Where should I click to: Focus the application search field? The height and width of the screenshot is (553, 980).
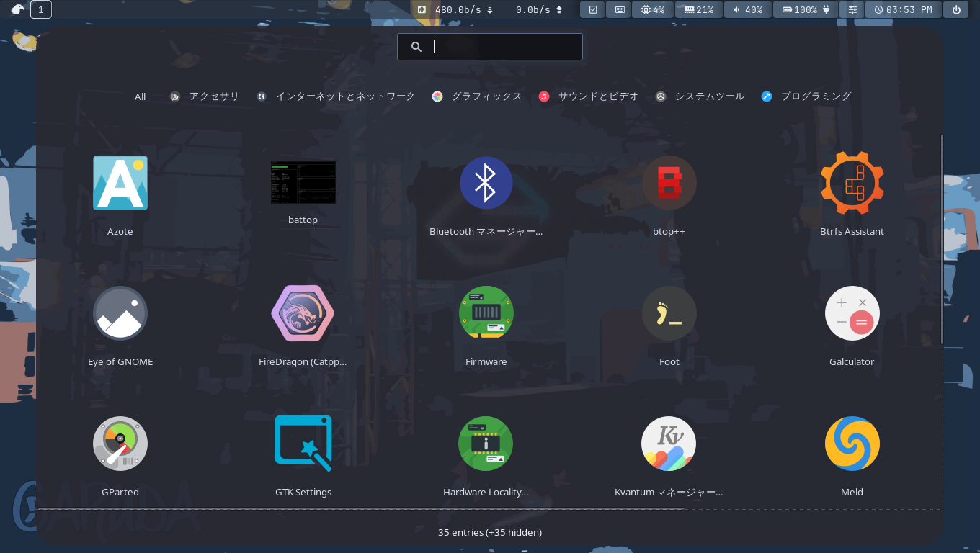490,47
